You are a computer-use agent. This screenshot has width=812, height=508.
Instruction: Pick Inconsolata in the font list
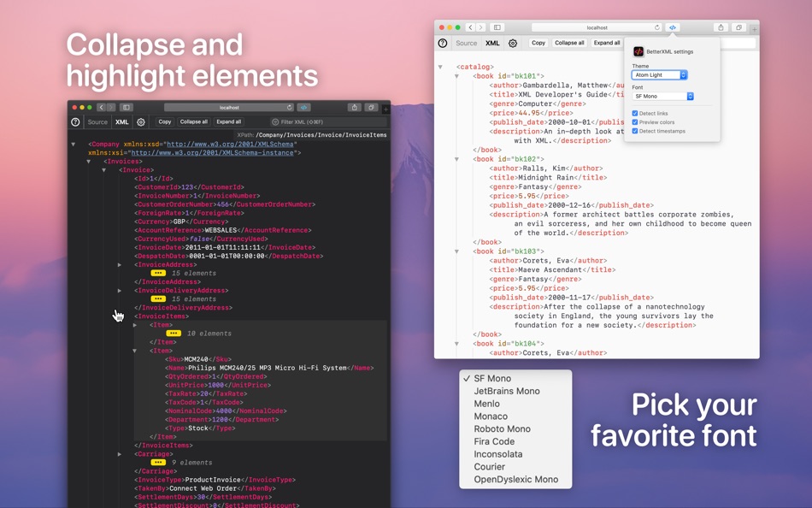[497, 453]
